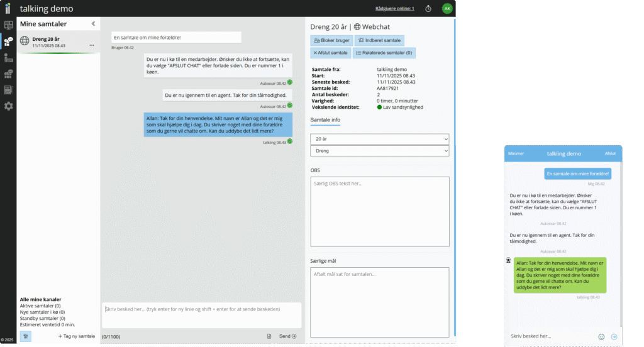Open three-dot menu on Dreng 20 år conversation

92,45
